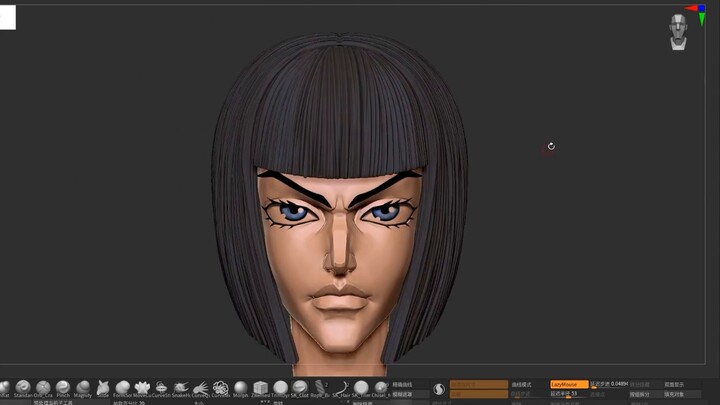Select the Pinch brush

tap(63, 388)
